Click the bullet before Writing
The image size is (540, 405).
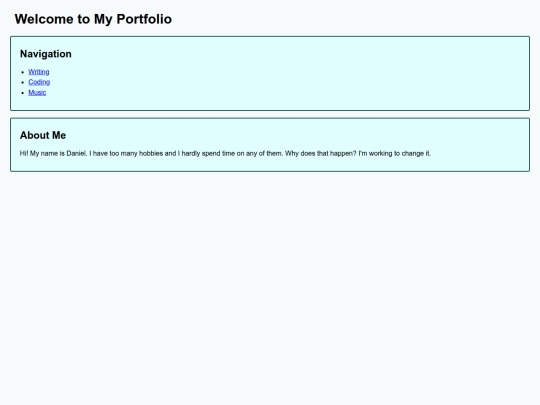tap(23, 72)
